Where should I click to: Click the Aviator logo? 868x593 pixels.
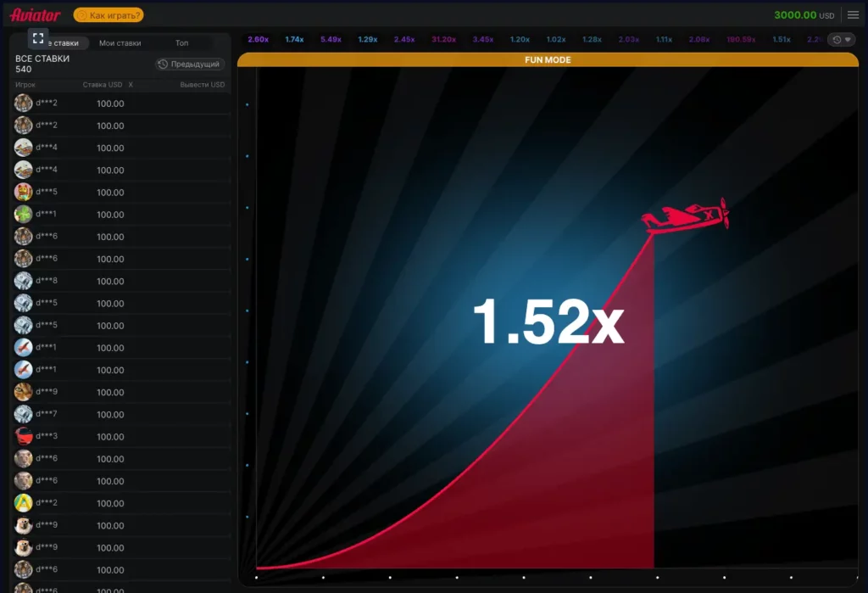35,15
